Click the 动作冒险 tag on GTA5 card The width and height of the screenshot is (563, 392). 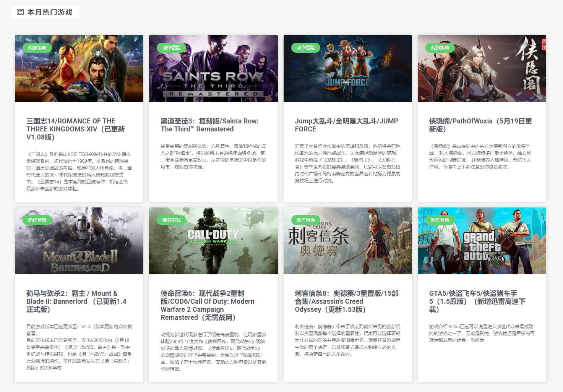[x=440, y=220]
